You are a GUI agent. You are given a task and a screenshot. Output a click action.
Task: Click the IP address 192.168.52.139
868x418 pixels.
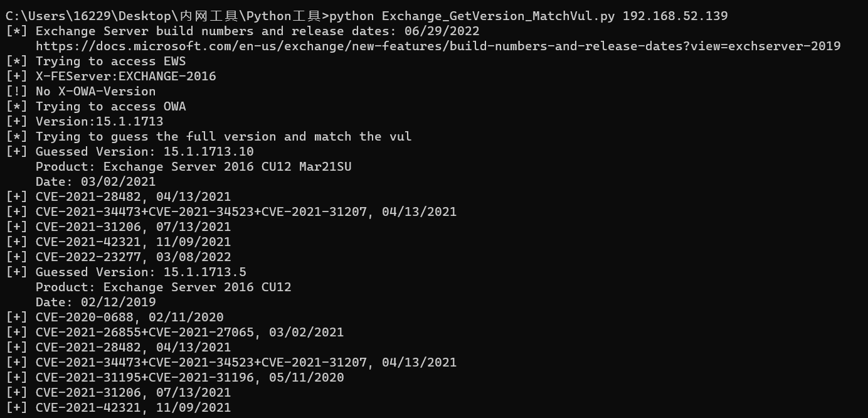coord(675,16)
